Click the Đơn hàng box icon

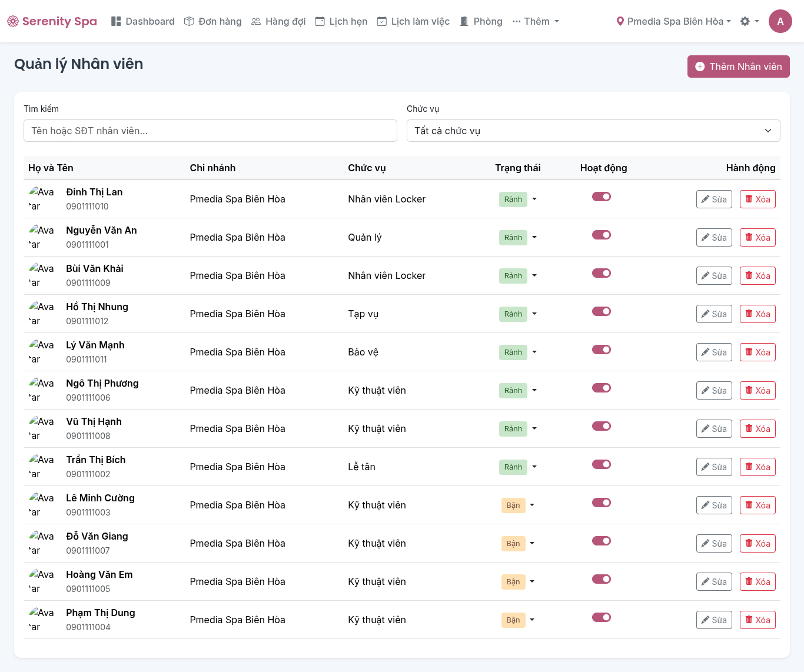[x=189, y=22]
